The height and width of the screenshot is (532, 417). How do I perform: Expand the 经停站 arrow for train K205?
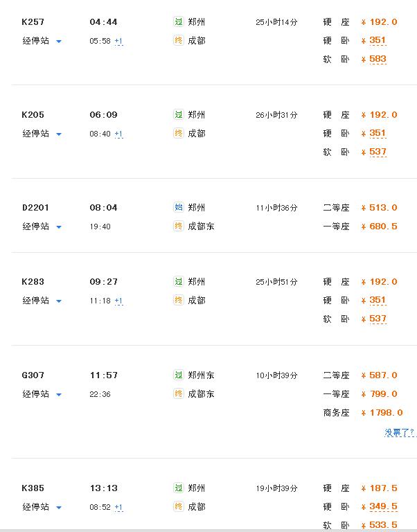coord(59,134)
